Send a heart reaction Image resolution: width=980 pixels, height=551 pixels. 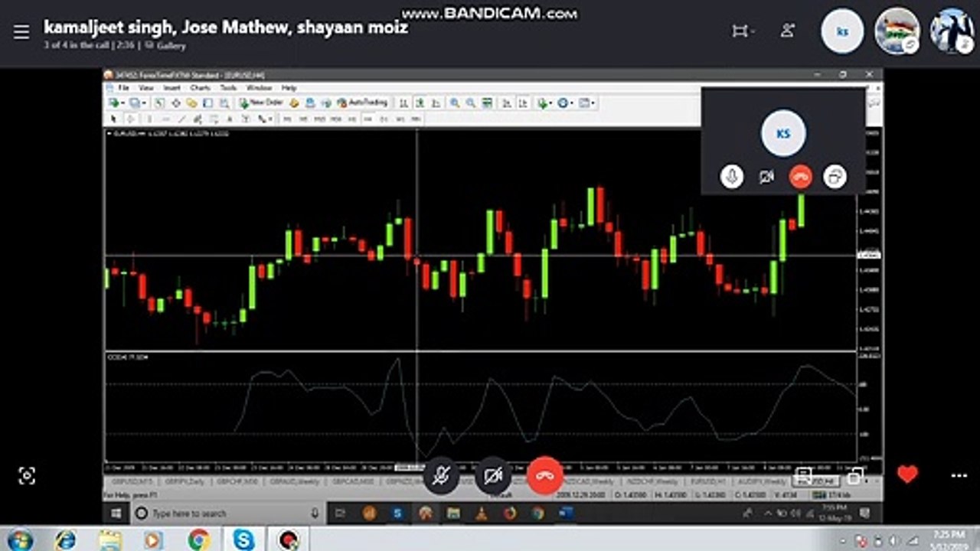(907, 475)
